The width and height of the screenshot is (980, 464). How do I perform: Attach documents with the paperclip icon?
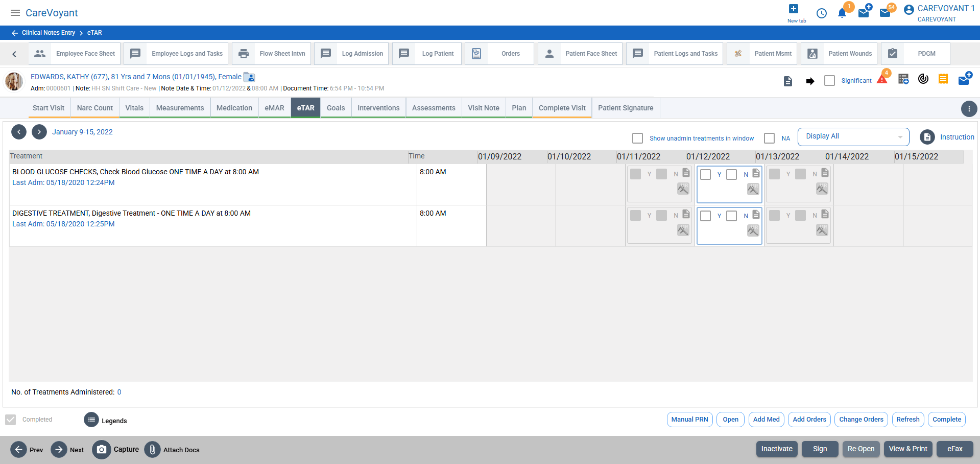[152, 450]
